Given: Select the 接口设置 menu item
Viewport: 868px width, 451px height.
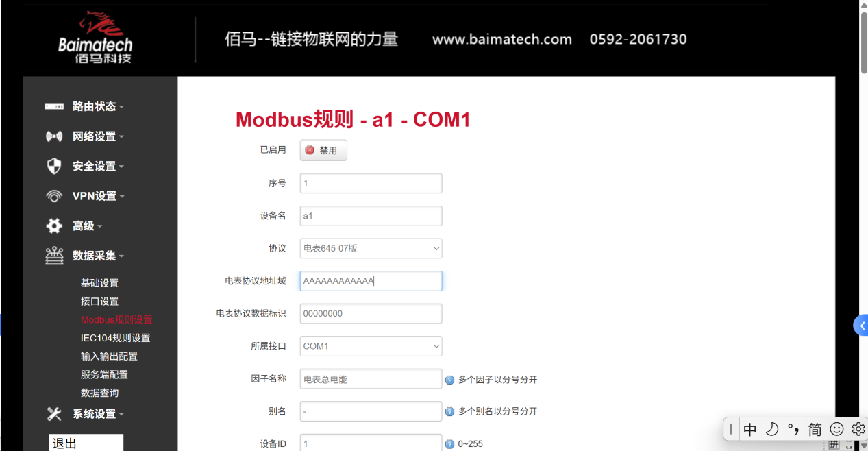Looking at the screenshot, I should pos(99,301).
